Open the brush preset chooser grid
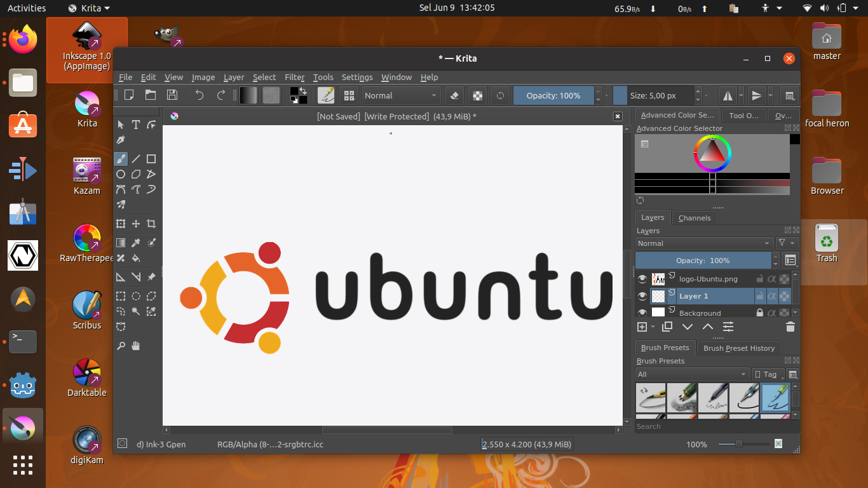Image resolution: width=868 pixels, height=488 pixels. click(x=349, y=95)
